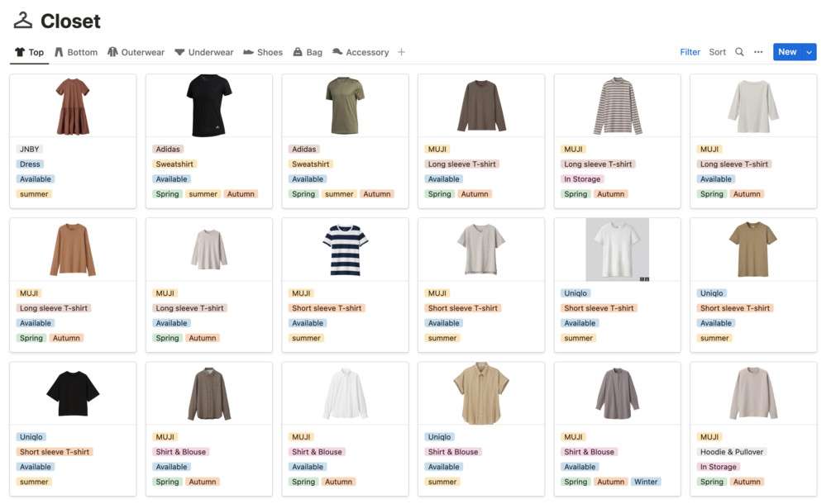Open the purple-grey MUJI blouse thumbnail
The width and height of the screenshot is (831, 504).
tap(618, 393)
